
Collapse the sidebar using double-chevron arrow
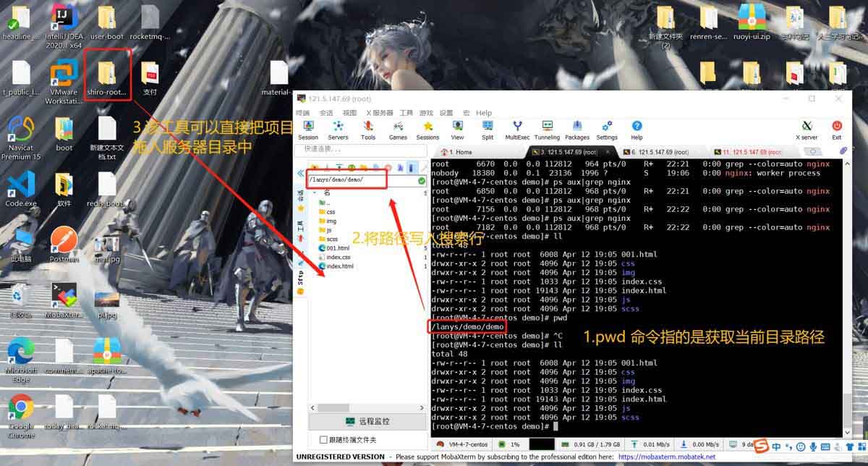point(302,174)
